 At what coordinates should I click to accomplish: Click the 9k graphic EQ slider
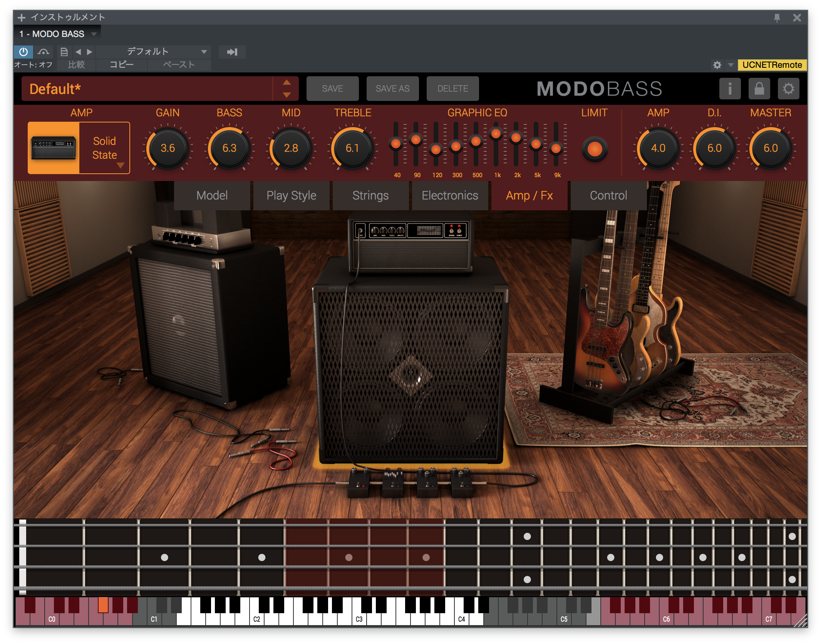tap(556, 148)
